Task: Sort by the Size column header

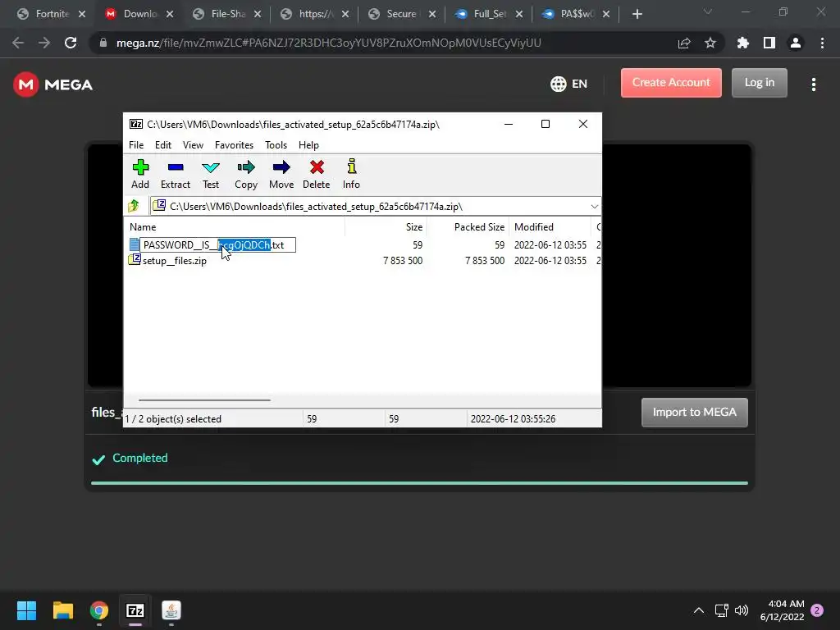Action: [x=386, y=227]
